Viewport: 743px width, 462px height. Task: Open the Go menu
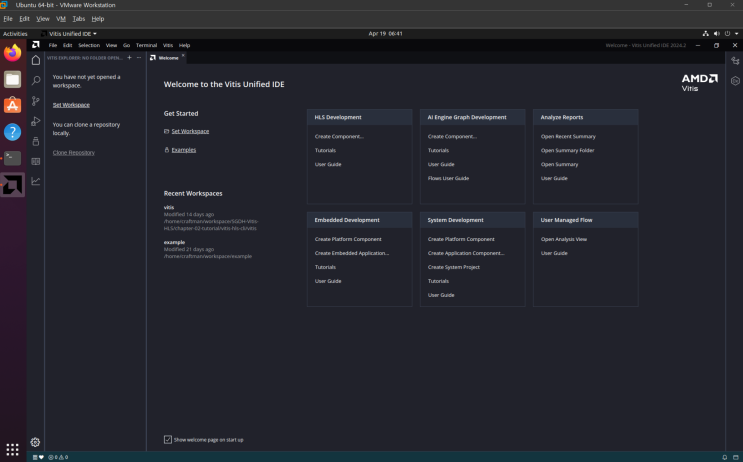click(126, 45)
